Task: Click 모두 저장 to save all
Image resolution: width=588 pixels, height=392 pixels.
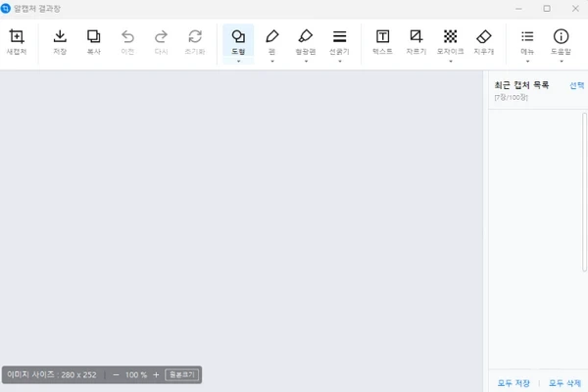Action: pyautogui.click(x=514, y=383)
